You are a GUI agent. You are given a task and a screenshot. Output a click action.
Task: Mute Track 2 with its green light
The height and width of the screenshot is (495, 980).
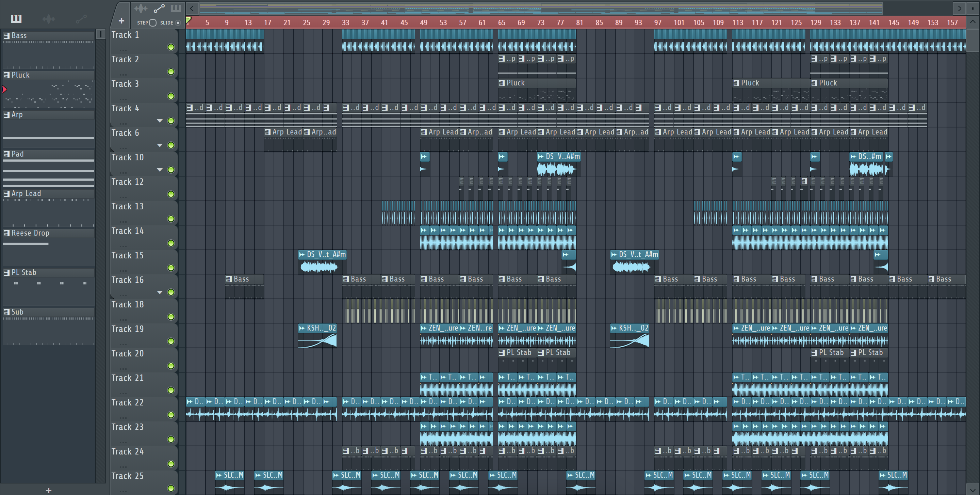(171, 71)
